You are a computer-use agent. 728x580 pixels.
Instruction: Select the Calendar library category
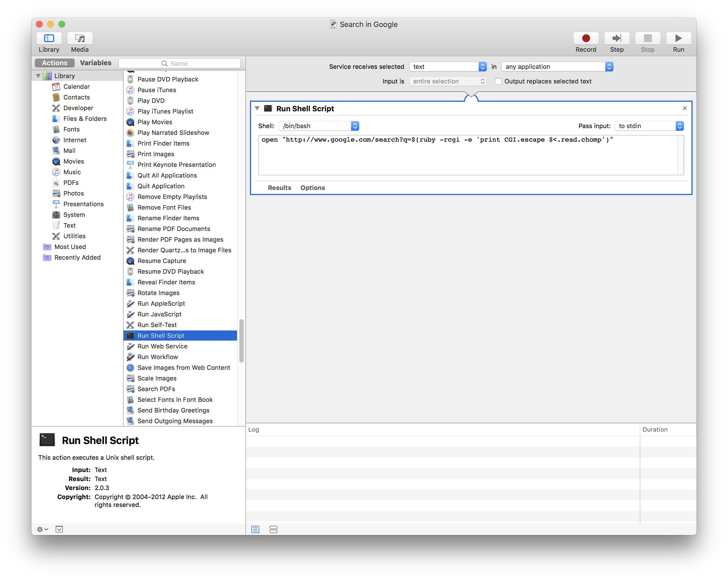point(76,87)
